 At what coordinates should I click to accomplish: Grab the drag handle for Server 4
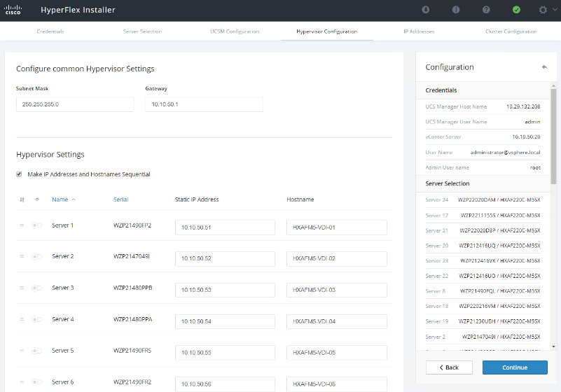[x=22, y=319]
